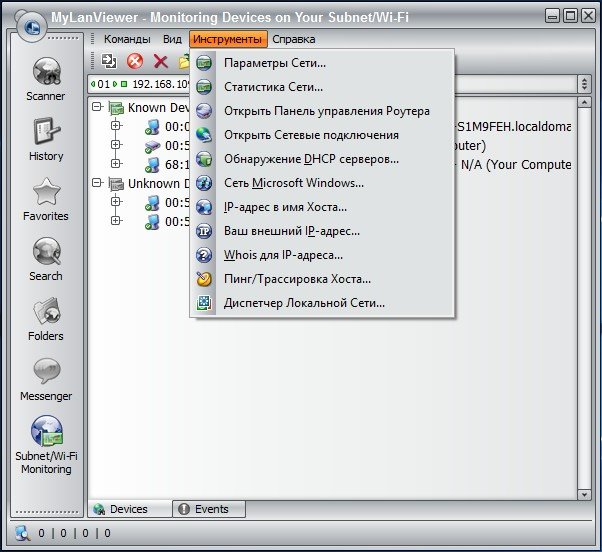Click the quick scan toolbar icon
The width and height of the screenshot is (602, 552).
(109, 61)
